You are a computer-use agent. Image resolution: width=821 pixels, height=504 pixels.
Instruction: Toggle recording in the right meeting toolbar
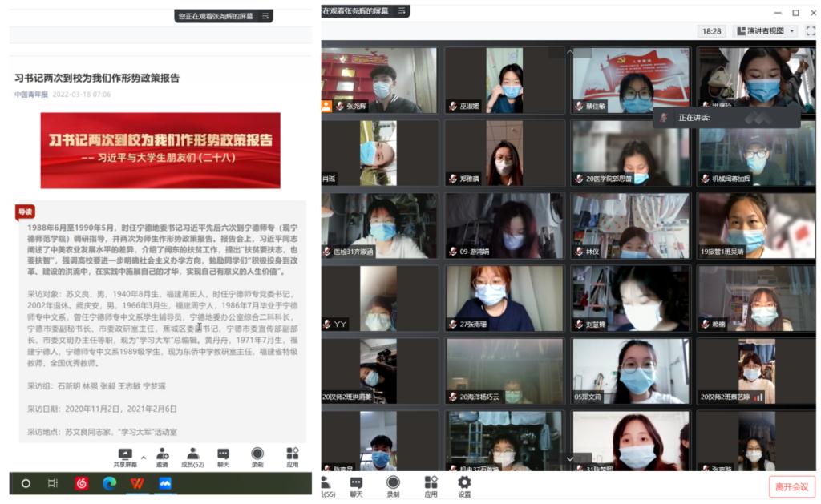pyautogui.click(x=393, y=486)
